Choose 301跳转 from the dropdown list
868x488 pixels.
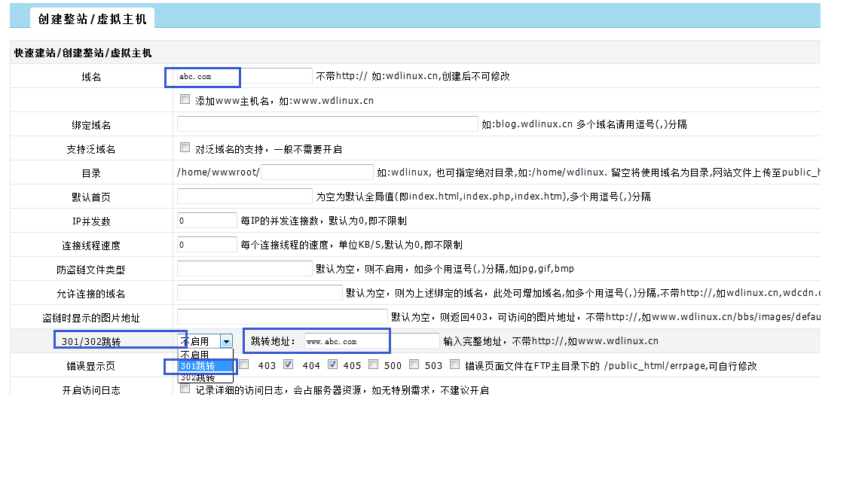point(197,366)
